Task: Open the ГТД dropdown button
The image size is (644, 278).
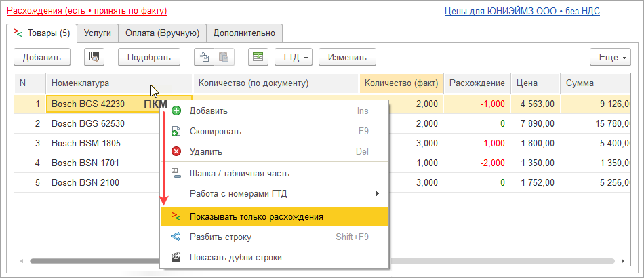Action: (x=294, y=58)
